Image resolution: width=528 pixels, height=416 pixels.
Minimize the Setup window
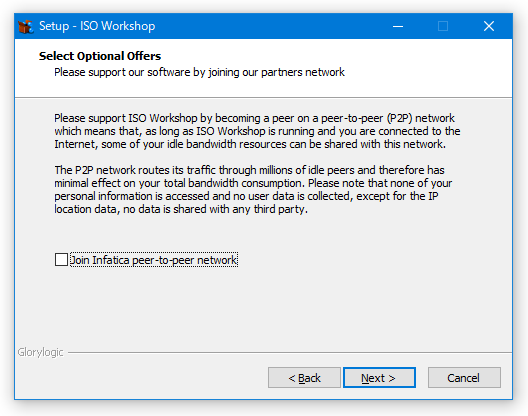[x=398, y=26]
